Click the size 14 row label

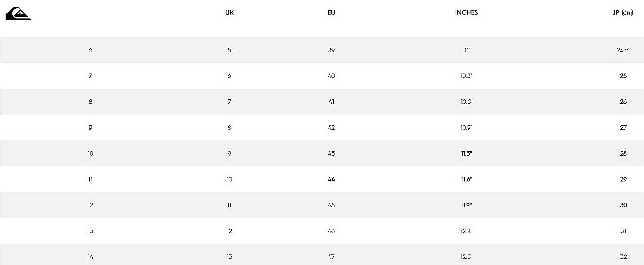pyautogui.click(x=90, y=257)
